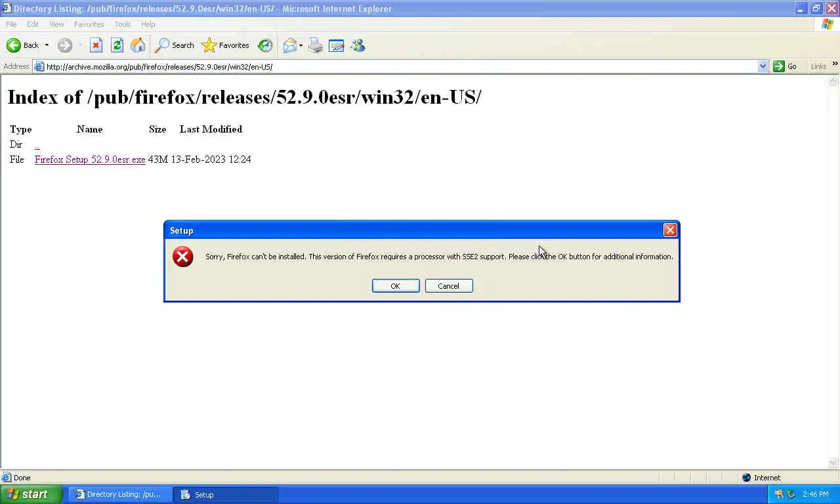Click the Edit page toolbar icon
The image size is (840, 504).
[x=337, y=45]
